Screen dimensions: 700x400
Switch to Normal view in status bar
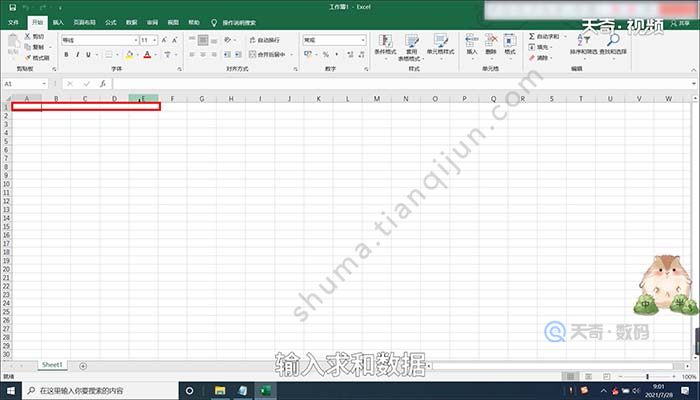[570, 377]
